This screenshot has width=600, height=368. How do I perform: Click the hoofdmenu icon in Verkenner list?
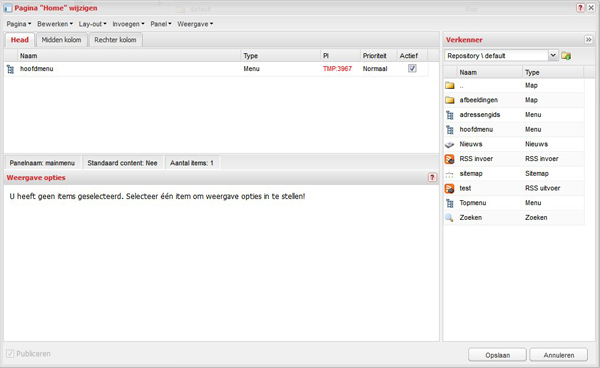[450, 130]
